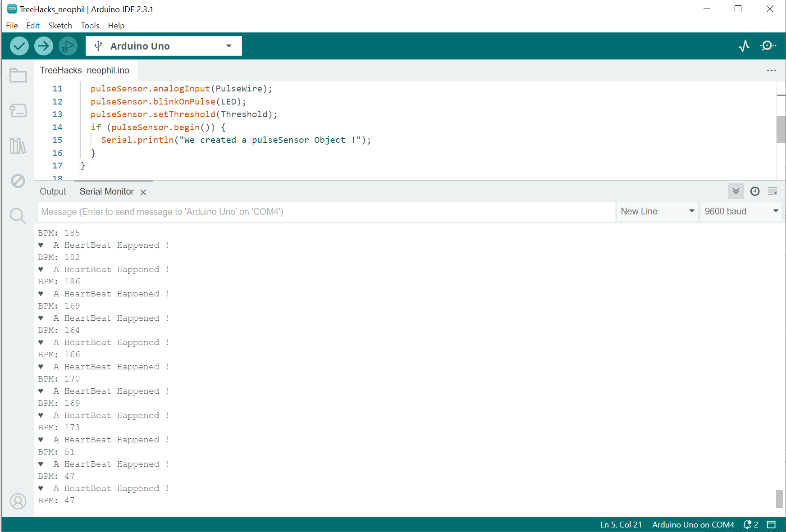Click the serial message input field
This screenshot has width=786, height=532.
(x=326, y=212)
